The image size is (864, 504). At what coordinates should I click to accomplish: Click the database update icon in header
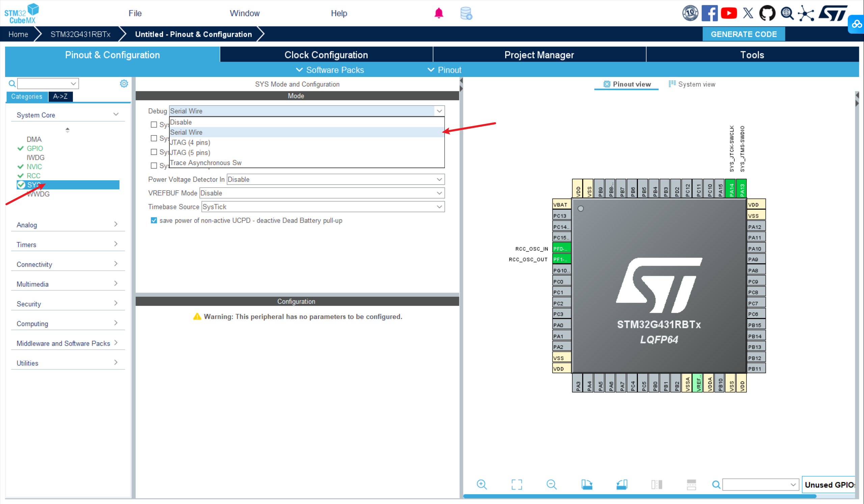[466, 14]
